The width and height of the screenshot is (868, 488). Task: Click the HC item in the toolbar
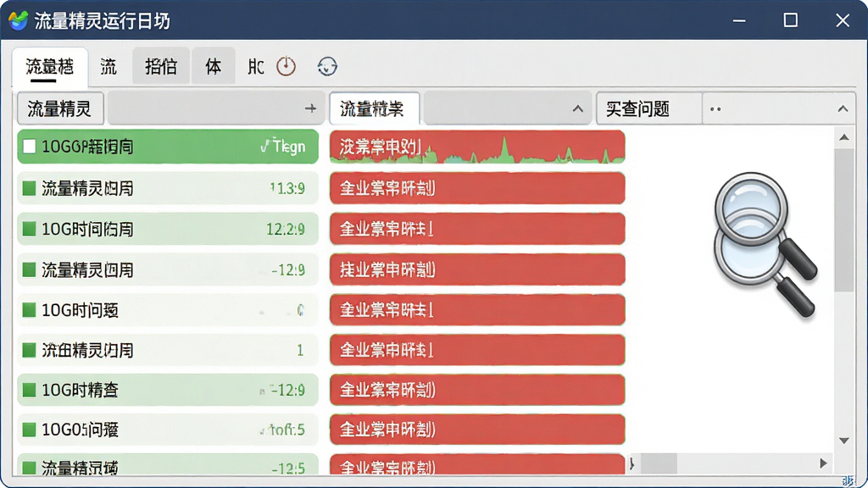click(256, 67)
